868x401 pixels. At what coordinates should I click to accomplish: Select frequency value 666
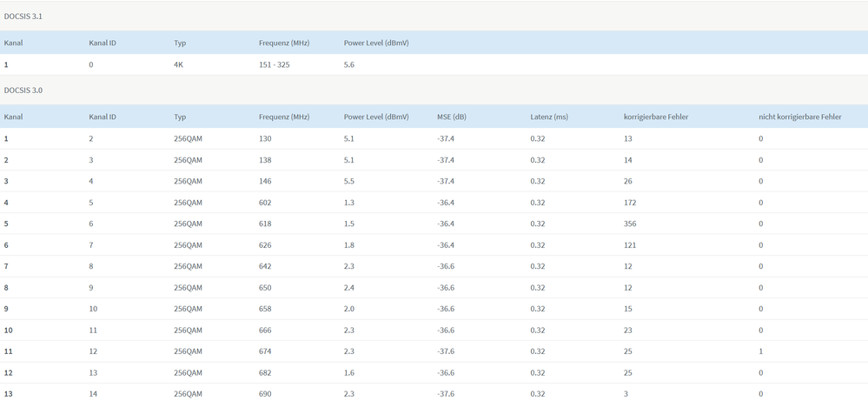coord(265,330)
